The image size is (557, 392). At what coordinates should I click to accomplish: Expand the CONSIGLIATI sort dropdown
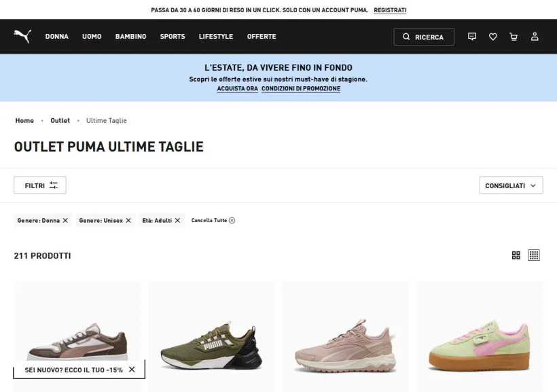(511, 185)
